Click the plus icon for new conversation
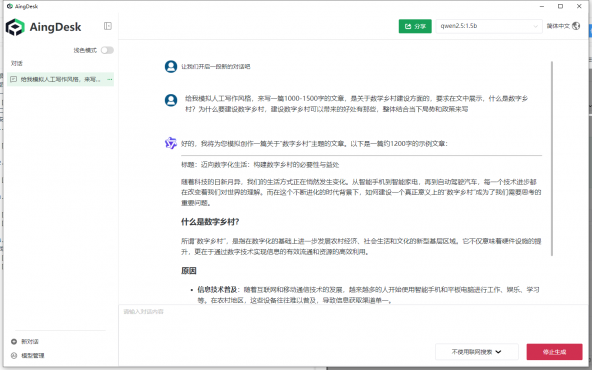The image size is (592, 370). (14, 342)
